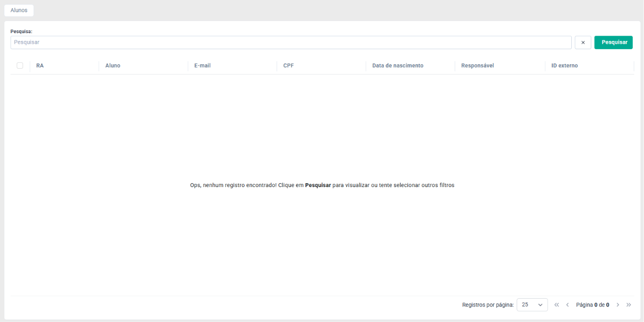644x322 pixels.
Task: Click the Responsável column header
Action: (x=478, y=65)
